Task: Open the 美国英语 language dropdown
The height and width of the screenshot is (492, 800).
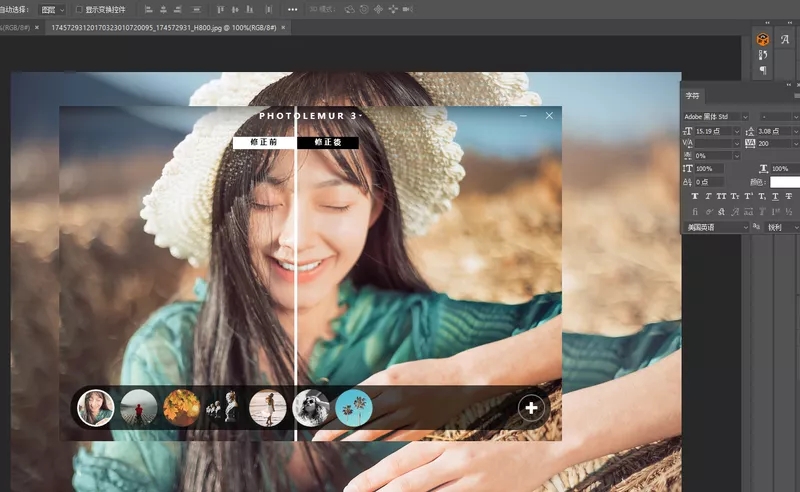Action: (716, 227)
